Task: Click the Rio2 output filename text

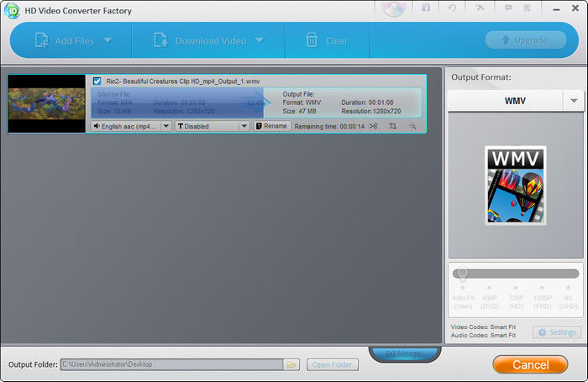Action: pyautogui.click(x=183, y=81)
